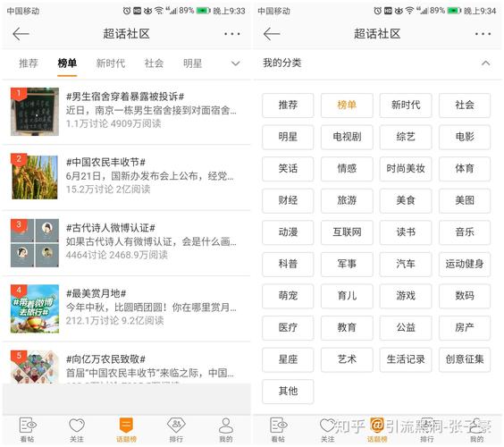Choose the 汽车 category button
504x447 pixels.
click(406, 264)
